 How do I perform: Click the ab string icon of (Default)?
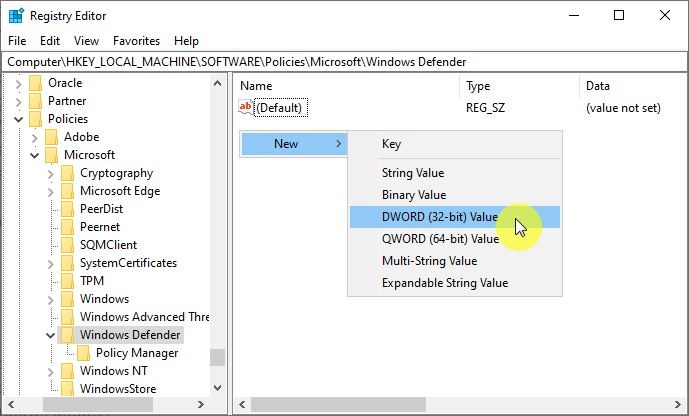(x=246, y=108)
